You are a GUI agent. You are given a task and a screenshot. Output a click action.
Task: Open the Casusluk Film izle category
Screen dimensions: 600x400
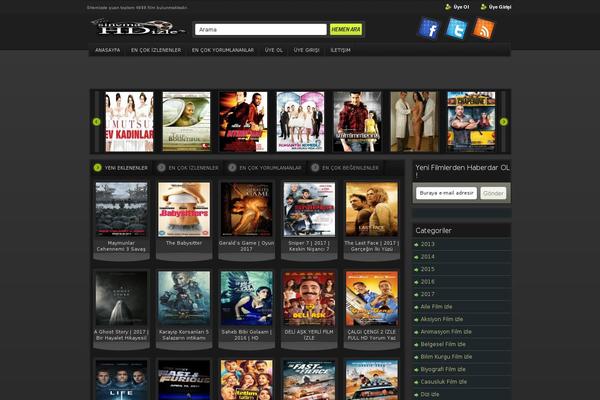(443, 382)
